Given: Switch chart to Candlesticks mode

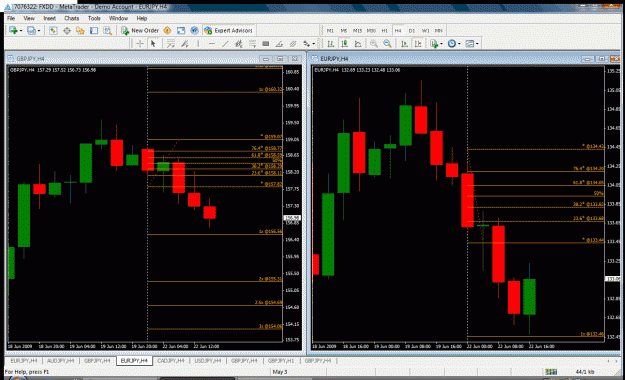Looking at the screenshot, I should [x=344, y=43].
